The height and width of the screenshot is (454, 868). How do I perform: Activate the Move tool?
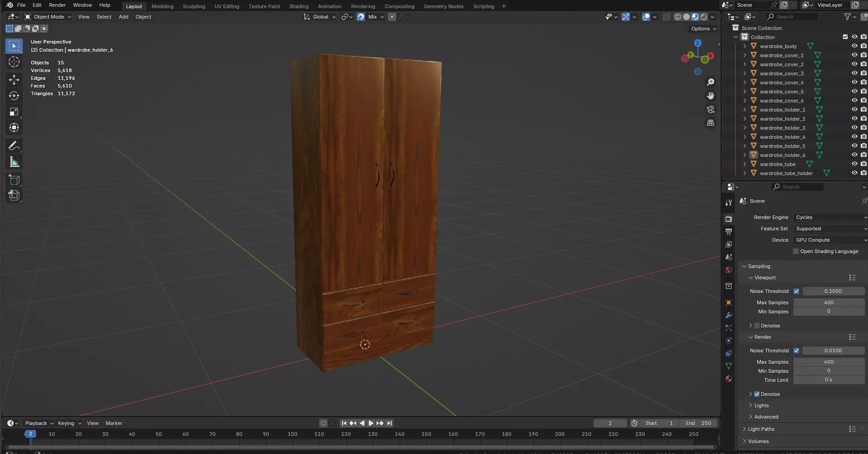(14, 80)
